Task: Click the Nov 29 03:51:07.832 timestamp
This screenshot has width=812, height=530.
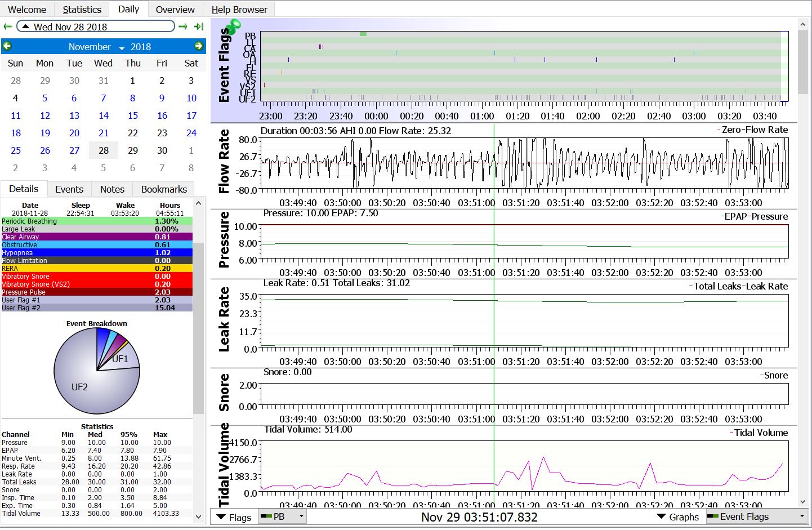Action: click(479, 517)
